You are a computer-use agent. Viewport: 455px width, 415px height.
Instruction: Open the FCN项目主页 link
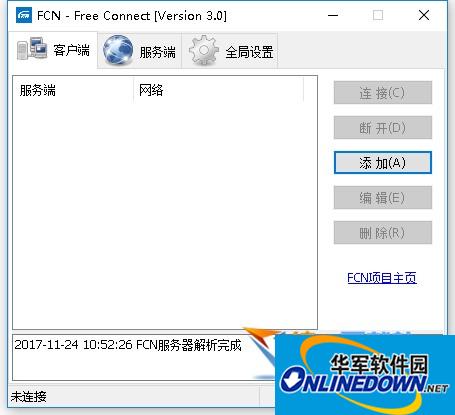[382, 277]
